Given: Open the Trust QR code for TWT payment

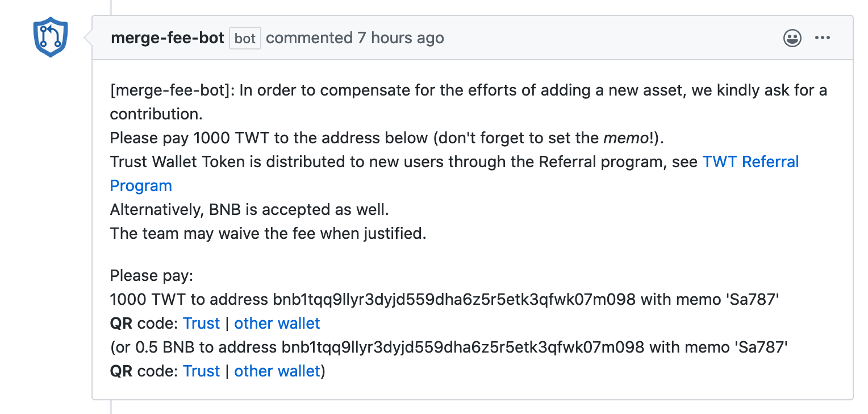Looking at the screenshot, I should [x=201, y=323].
